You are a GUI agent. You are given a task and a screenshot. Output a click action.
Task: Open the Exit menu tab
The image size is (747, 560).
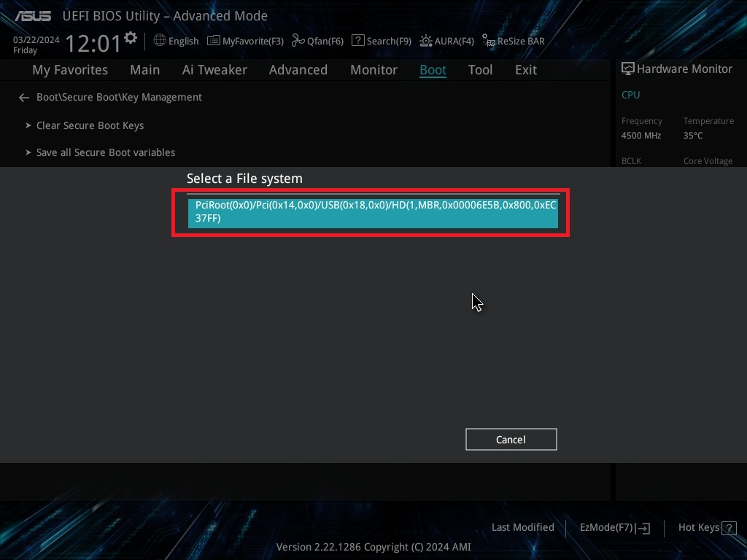pyautogui.click(x=525, y=70)
